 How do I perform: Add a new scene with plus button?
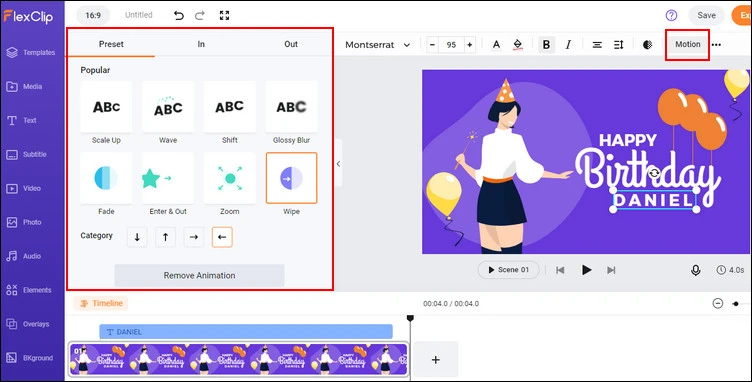coord(436,359)
